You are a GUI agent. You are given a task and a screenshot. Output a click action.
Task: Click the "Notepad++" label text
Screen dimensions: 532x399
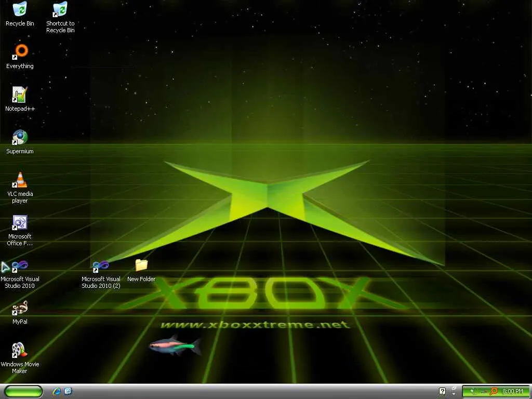20,109
